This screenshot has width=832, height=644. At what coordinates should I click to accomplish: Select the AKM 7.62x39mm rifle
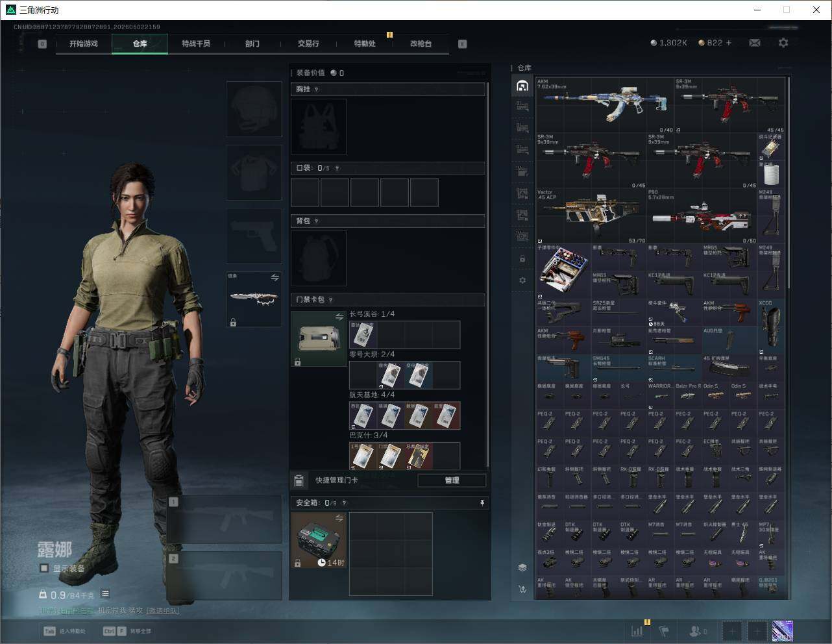click(x=604, y=105)
